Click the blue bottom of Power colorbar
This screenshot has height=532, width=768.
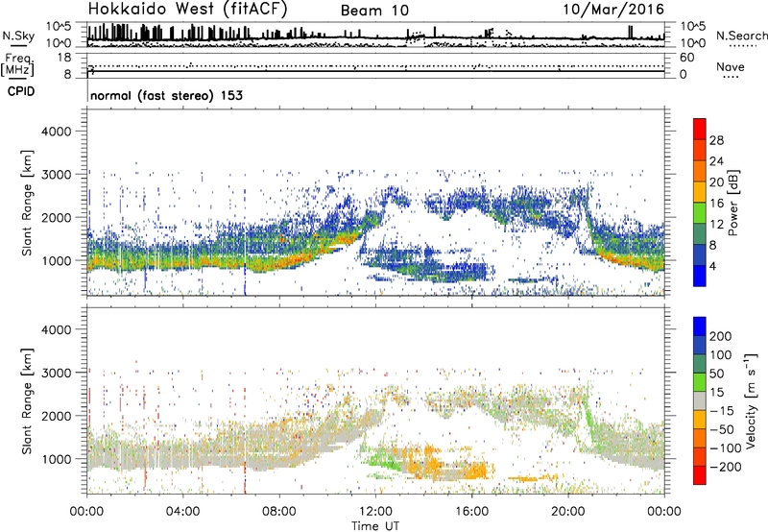(700, 276)
